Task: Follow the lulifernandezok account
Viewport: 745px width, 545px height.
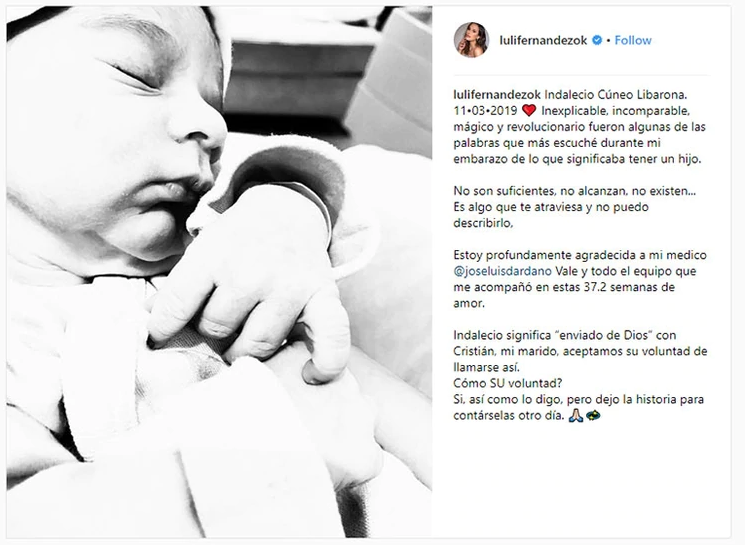Action: [633, 40]
